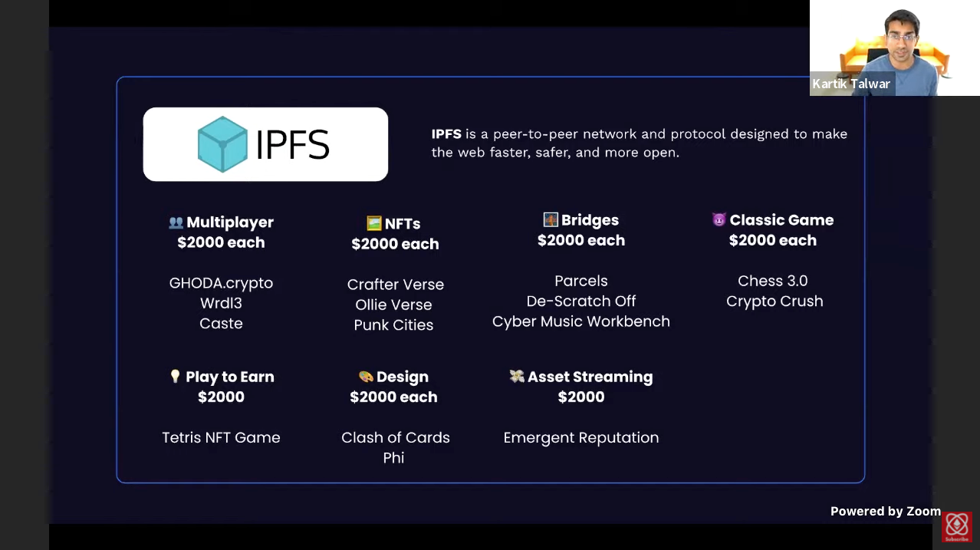Click the $2000 each under Design

[393, 397]
